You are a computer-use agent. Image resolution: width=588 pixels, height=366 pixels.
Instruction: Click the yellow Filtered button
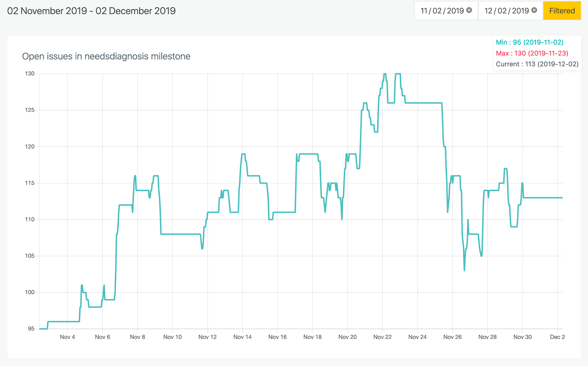(562, 11)
